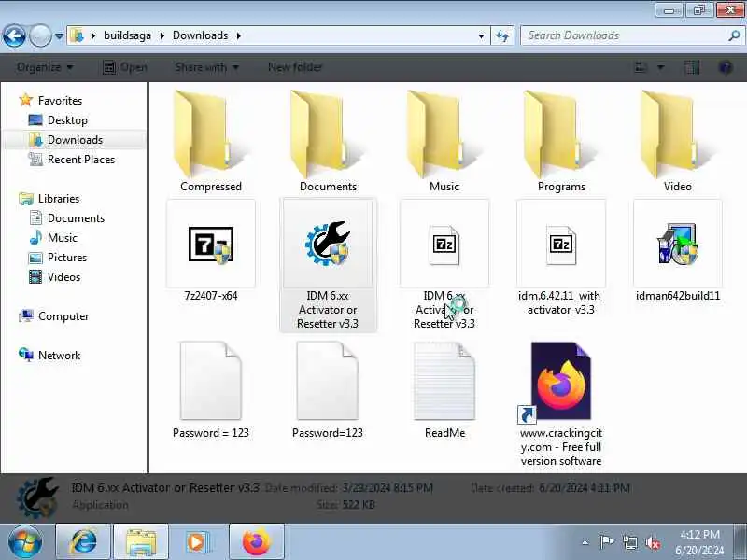Click the Show desktop button
This screenshot has width=747, height=560.
click(x=740, y=542)
